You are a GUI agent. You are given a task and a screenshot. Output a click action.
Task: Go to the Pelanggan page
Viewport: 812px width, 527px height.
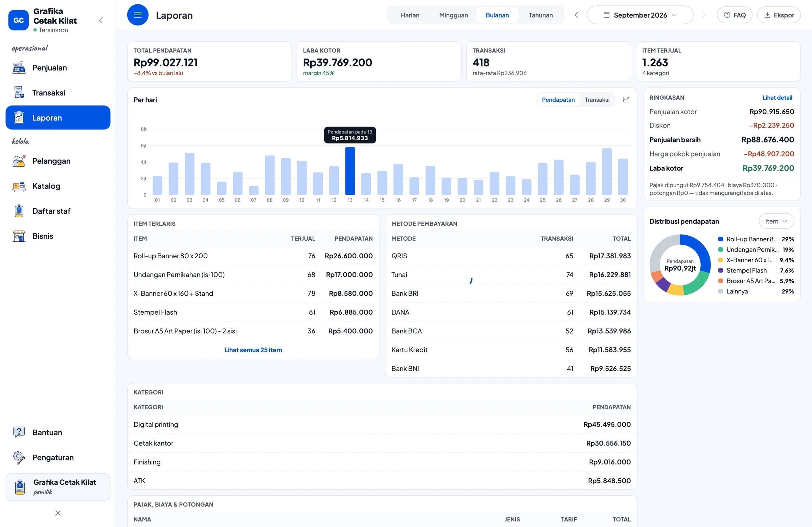click(58, 161)
